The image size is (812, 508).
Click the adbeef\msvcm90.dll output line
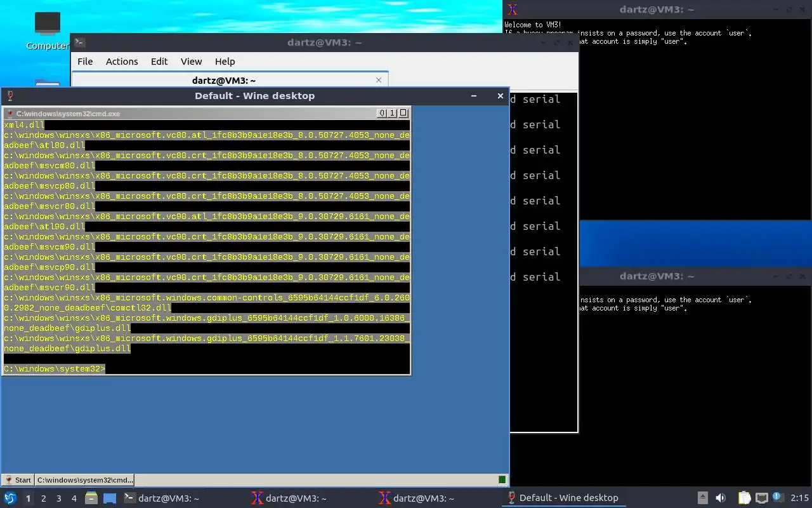49,247
